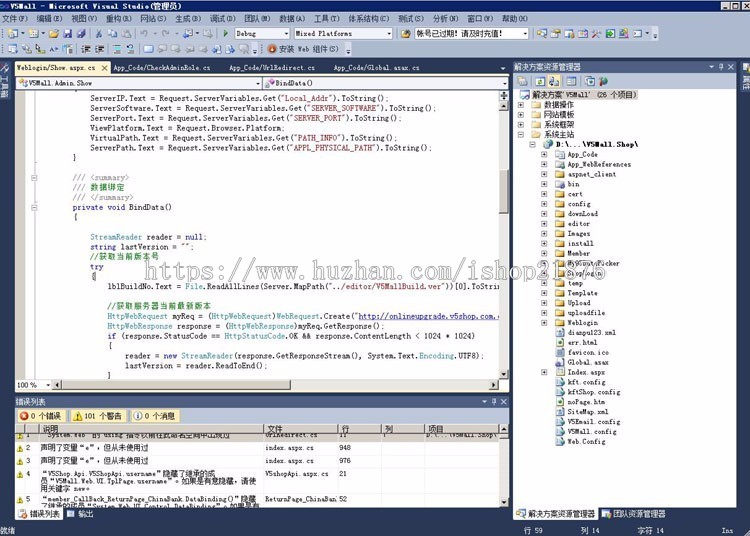
Task: Open the 编辑(E) menu
Action: coord(49,19)
